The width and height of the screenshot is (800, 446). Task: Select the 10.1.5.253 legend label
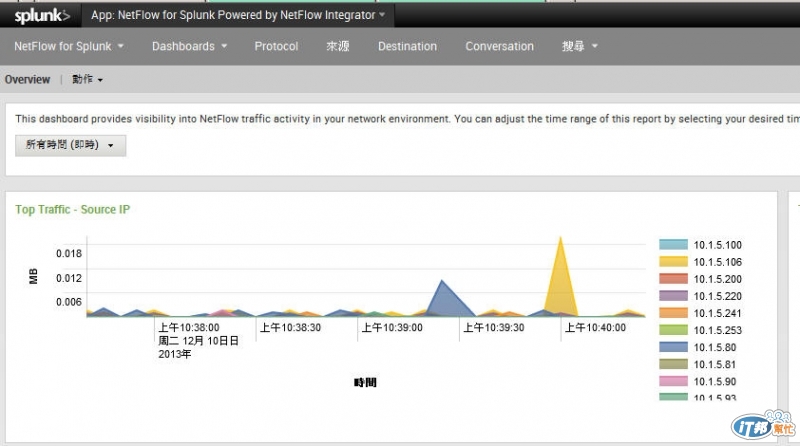pos(717,330)
